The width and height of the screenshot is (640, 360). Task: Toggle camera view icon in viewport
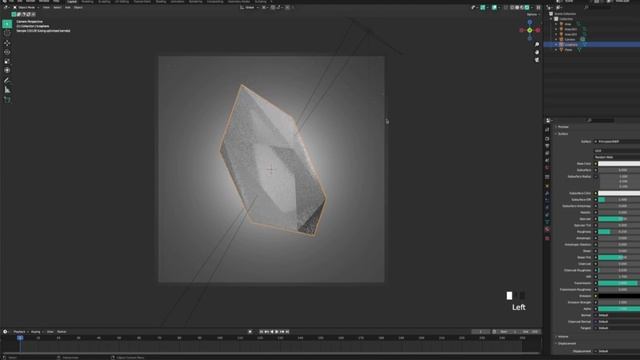[x=537, y=60]
